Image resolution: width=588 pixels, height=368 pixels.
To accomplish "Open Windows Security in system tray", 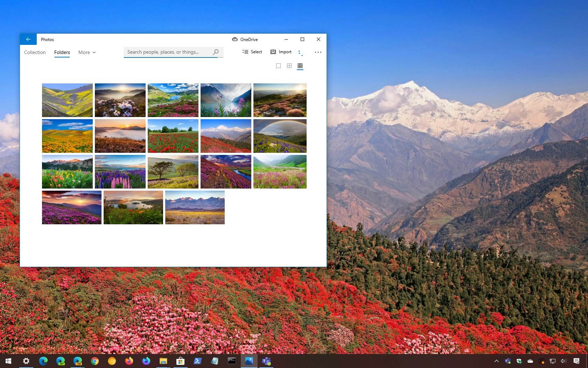I will pyautogui.click(x=519, y=361).
